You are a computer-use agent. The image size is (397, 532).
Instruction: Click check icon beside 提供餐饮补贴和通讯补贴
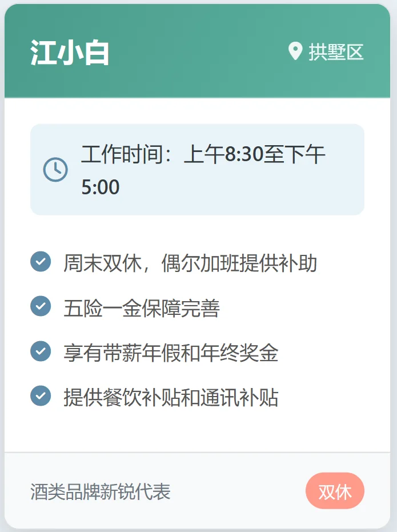[41, 395]
